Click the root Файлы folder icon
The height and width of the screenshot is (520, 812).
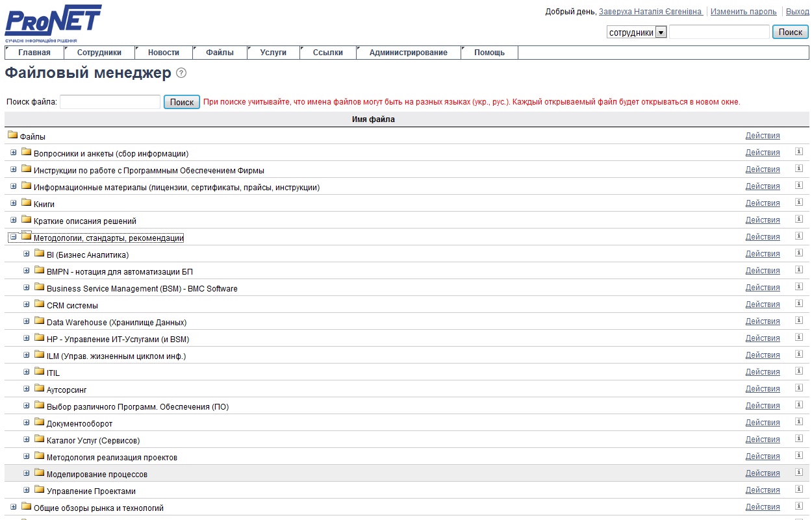tap(12, 135)
